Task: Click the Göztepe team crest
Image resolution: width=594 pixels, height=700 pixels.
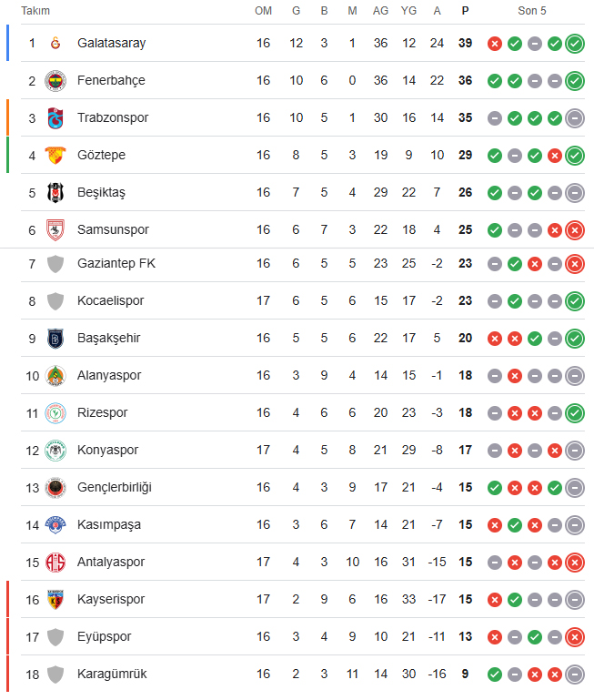Action: click(x=55, y=156)
